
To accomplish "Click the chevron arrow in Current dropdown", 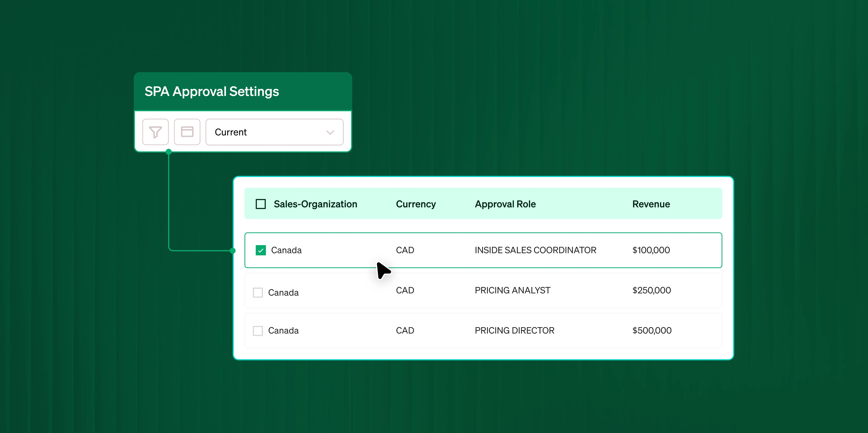I will click(x=330, y=132).
